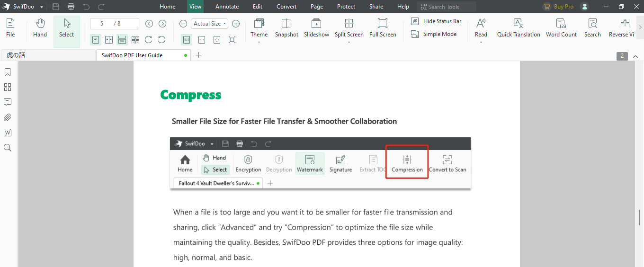Collapse the ribbon with the up chevron
The image size is (644, 267).
click(636, 56)
